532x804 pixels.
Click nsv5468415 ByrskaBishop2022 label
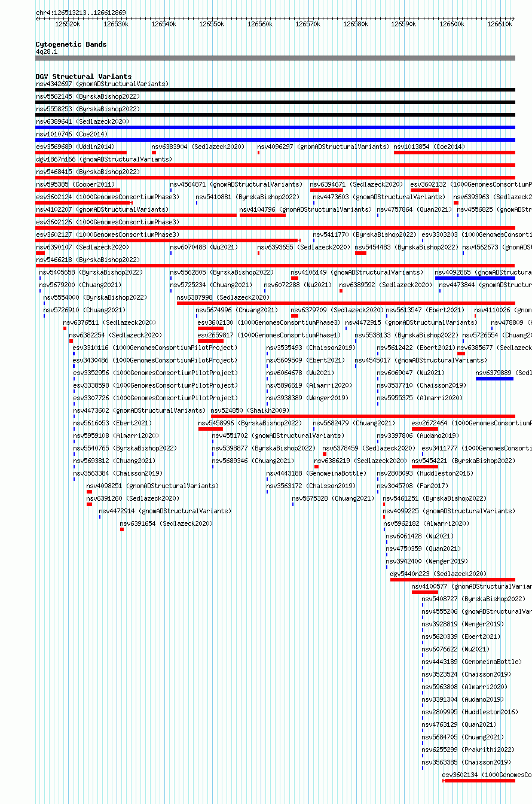[88, 172]
